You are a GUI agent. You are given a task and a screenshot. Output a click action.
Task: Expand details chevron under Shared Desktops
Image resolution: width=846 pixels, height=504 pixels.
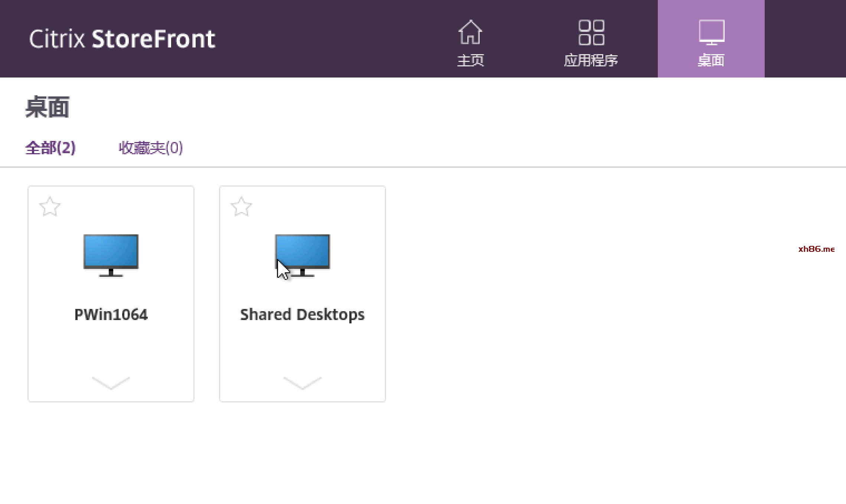pyautogui.click(x=303, y=383)
